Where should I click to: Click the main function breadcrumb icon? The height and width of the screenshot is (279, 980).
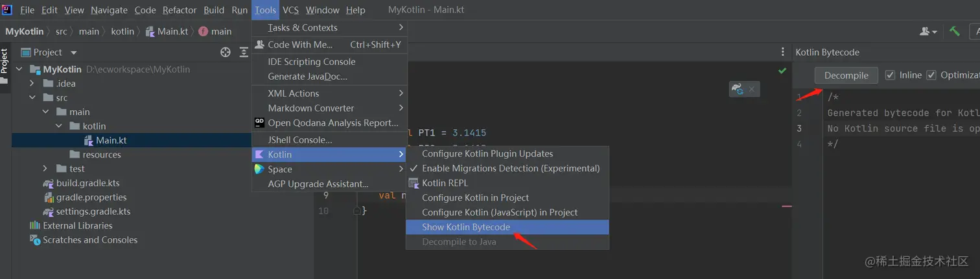pyautogui.click(x=204, y=31)
